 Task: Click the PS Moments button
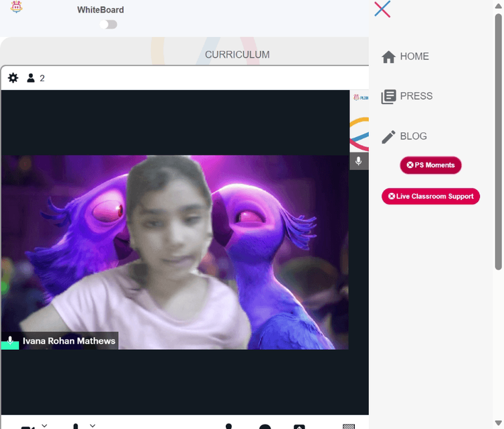click(430, 165)
